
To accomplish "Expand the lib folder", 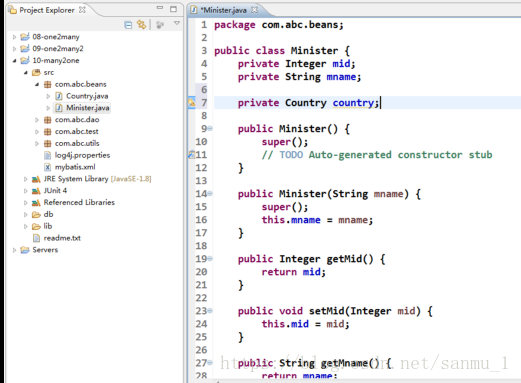I will (x=26, y=226).
